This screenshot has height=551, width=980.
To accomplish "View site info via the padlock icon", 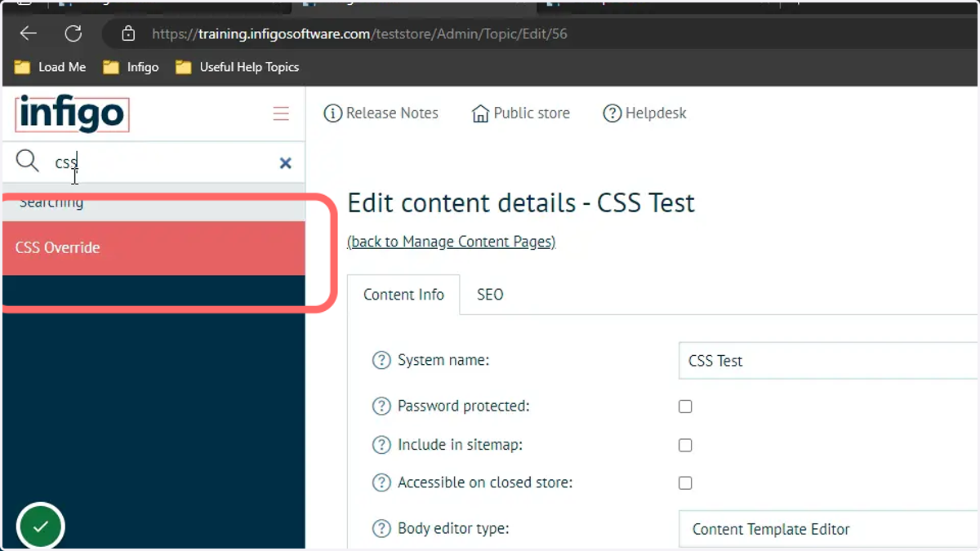I will (x=127, y=33).
